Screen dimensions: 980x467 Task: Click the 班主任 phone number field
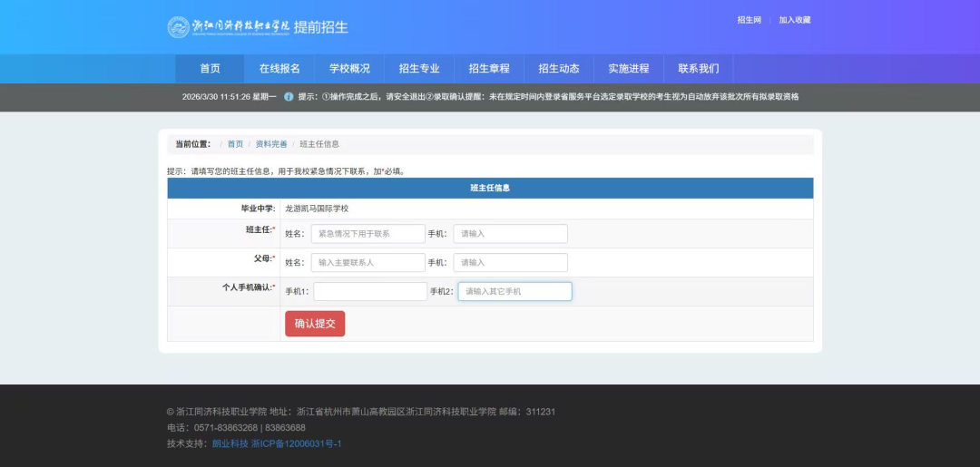(x=510, y=234)
